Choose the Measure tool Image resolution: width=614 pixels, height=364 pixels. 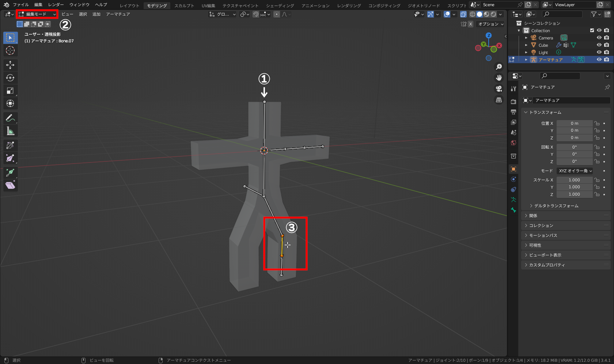[10, 131]
